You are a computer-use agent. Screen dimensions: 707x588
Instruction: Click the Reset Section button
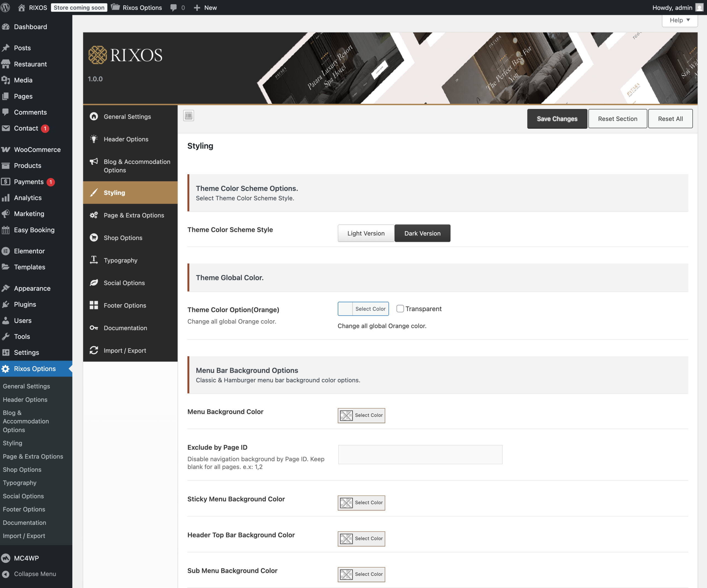618,119
